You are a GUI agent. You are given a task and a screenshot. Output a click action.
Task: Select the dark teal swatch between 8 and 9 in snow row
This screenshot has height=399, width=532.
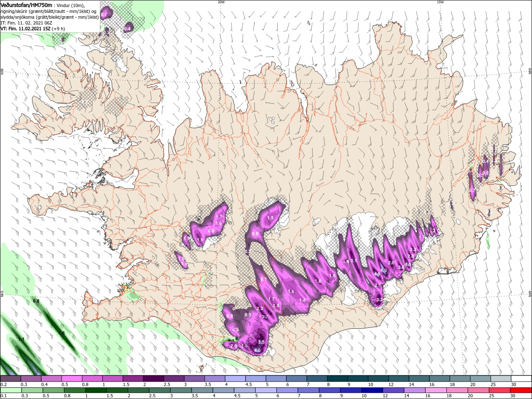[x=337, y=379]
